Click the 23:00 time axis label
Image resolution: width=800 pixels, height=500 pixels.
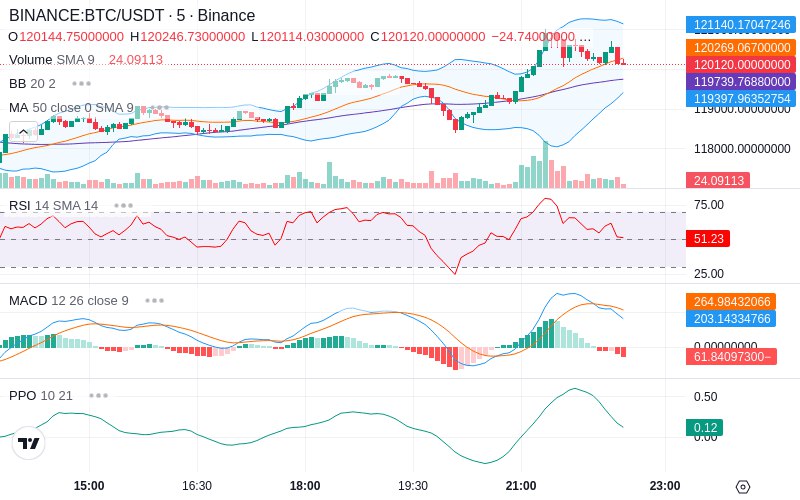point(665,486)
